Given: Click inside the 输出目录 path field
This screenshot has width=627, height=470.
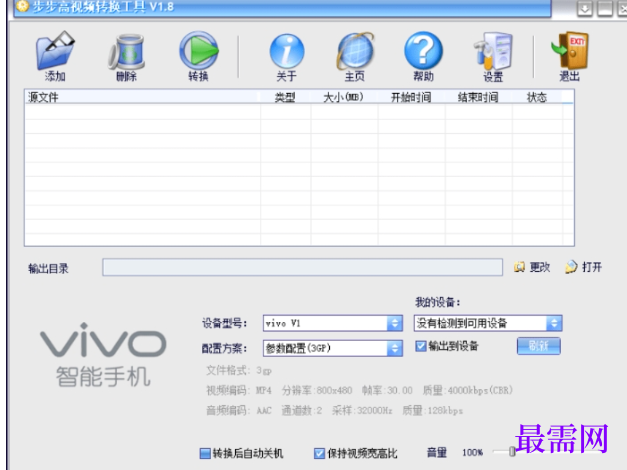Looking at the screenshot, I should click(302, 267).
